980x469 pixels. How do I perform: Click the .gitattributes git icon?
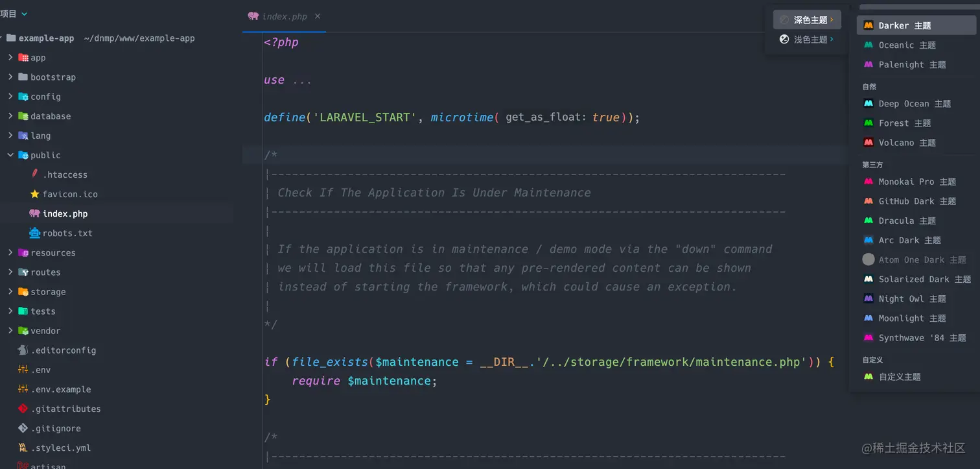23,409
